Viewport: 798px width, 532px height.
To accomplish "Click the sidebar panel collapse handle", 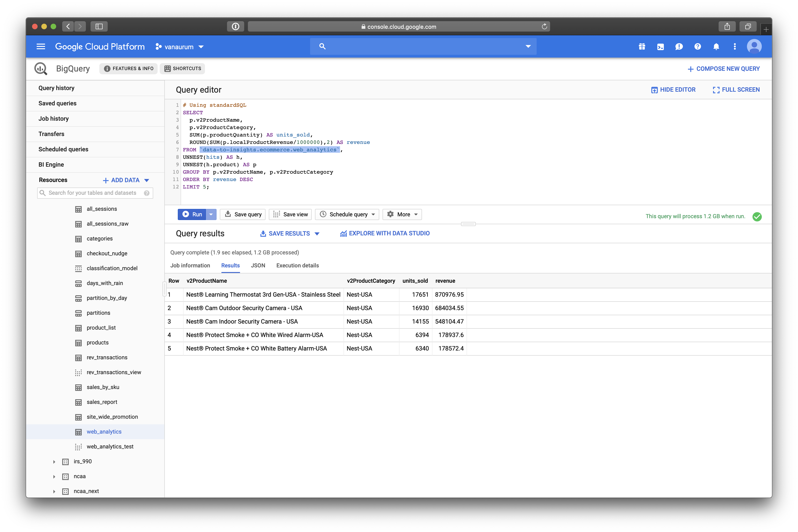I will pos(164,289).
